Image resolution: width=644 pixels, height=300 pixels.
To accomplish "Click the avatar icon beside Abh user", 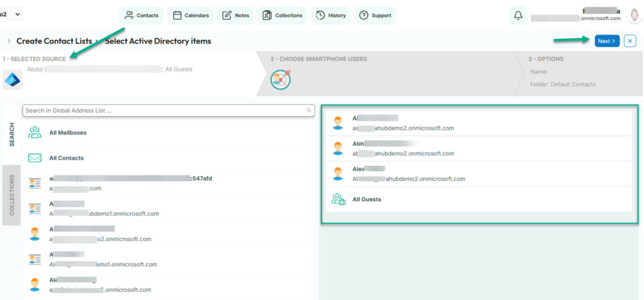I will (x=338, y=148).
